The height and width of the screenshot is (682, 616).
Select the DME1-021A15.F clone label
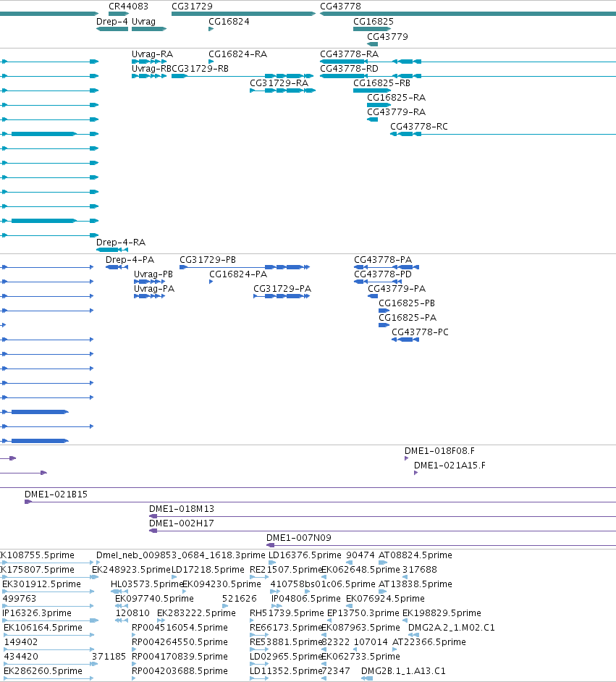coord(450,466)
